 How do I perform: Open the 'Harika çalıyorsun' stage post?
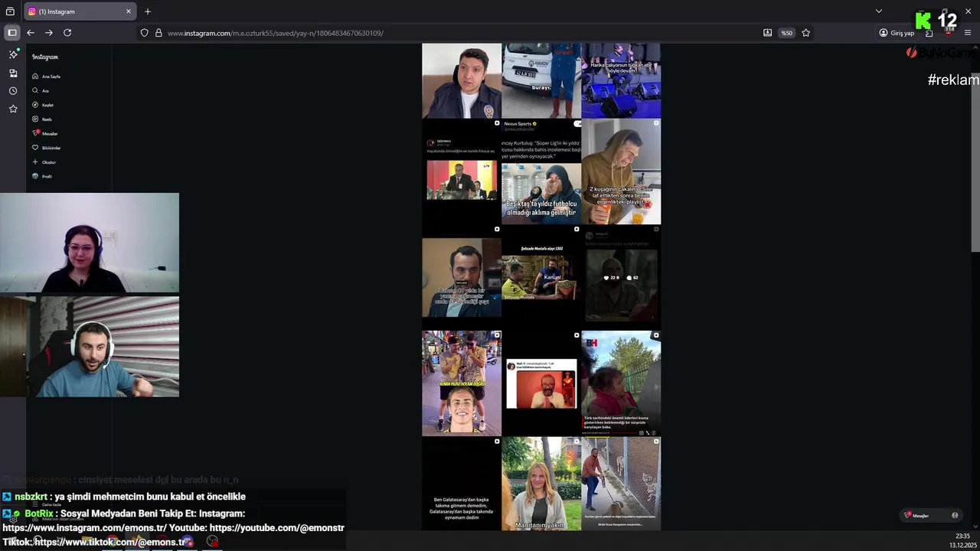click(x=621, y=80)
